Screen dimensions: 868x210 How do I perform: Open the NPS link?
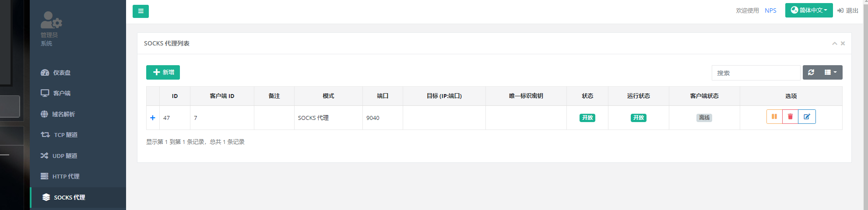click(770, 10)
